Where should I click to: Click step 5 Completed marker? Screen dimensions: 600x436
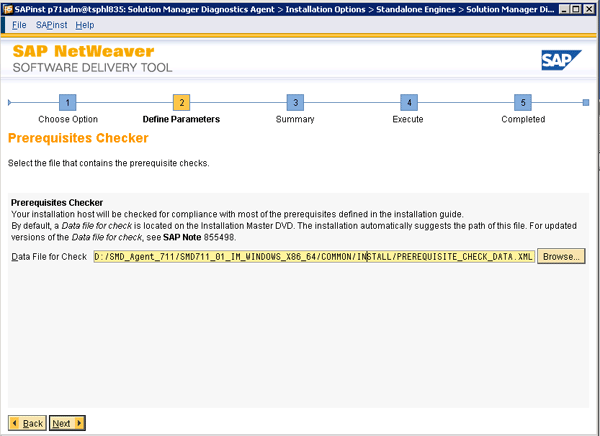click(523, 103)
